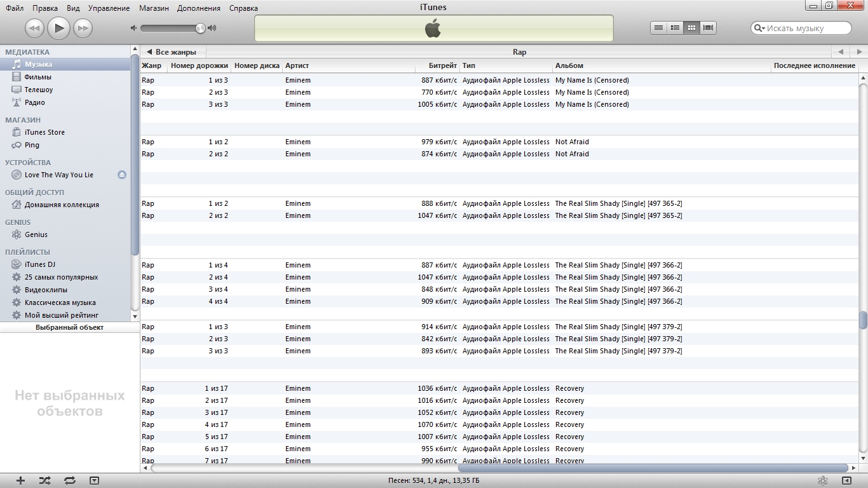Open Радио via its antenna icon

(x=17, y=102)
